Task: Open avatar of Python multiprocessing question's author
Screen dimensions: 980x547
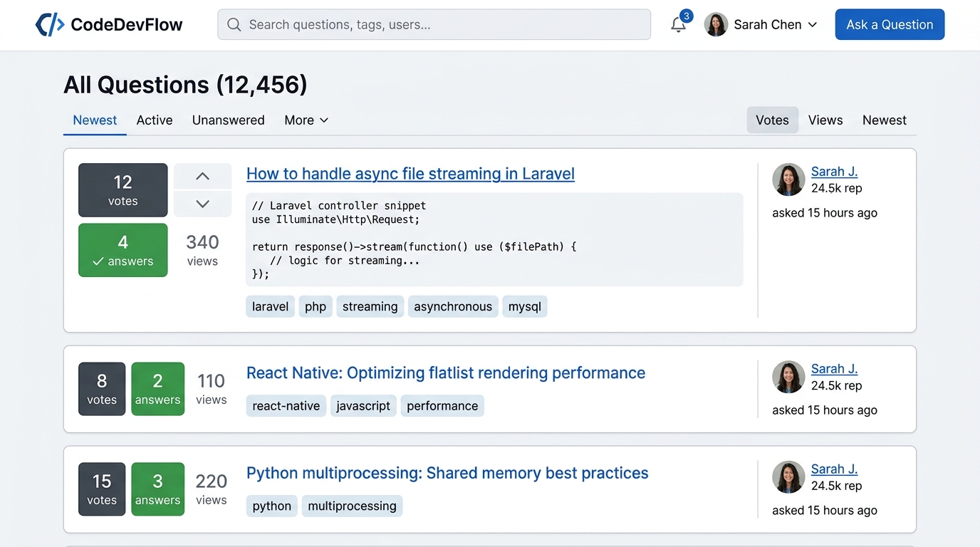Action: (x=788, y=477)
